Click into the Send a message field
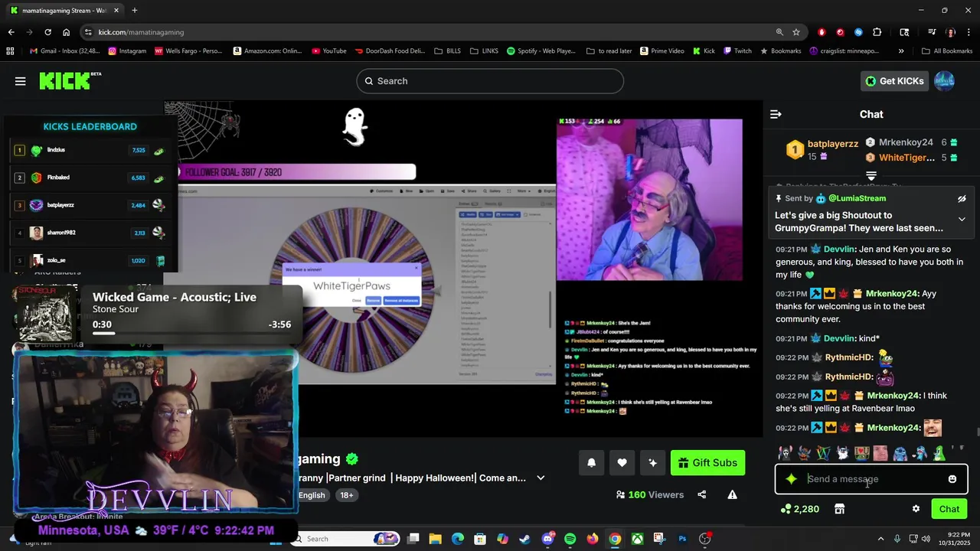This screenshot has width=980, height=551. (x=873, y=479)
